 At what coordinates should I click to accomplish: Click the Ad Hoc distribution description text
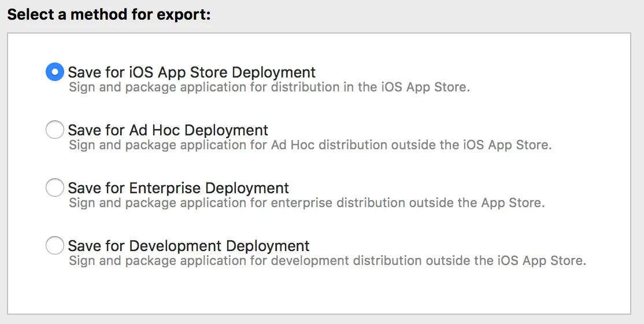point(310,145)
